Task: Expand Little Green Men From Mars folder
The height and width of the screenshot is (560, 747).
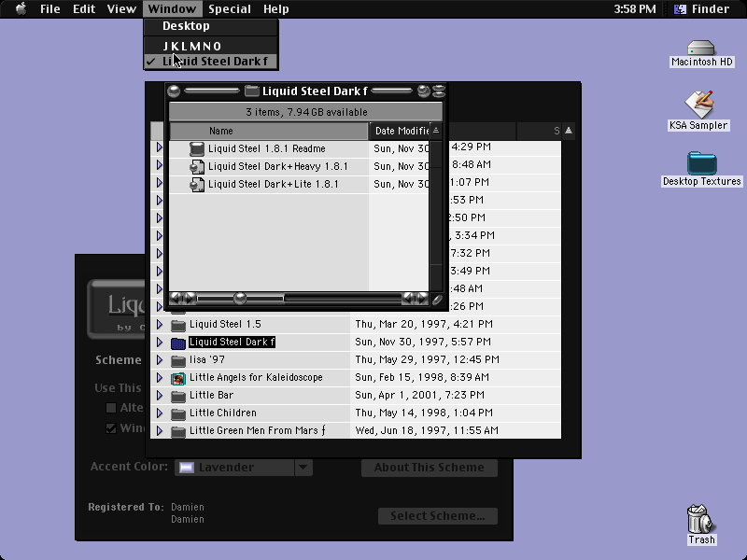Action: coord(160,430)
